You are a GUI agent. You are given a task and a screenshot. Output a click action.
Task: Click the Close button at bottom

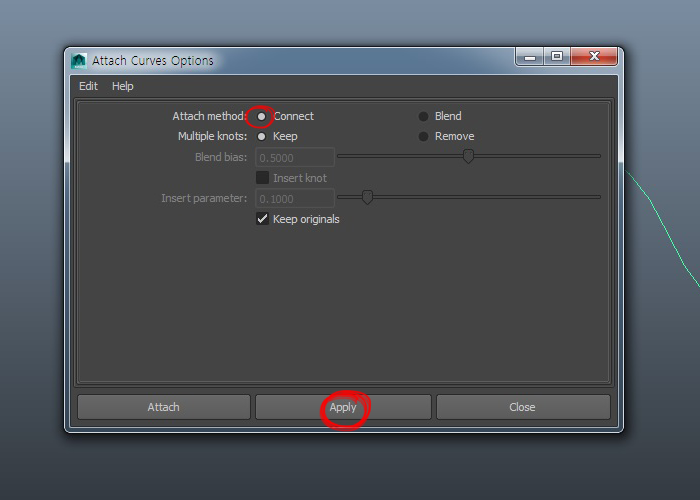click(523, 407)
